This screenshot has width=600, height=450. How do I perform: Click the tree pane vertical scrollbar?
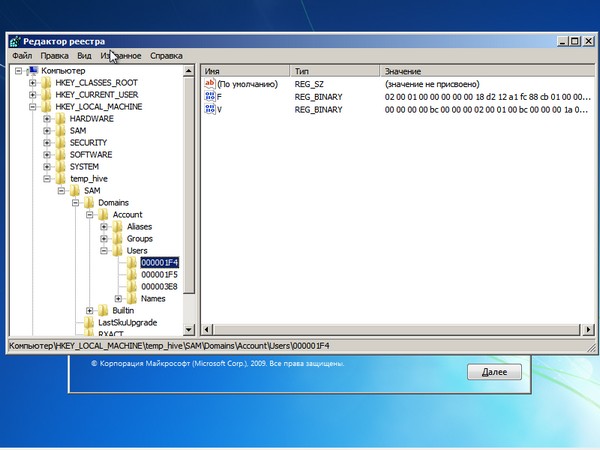click(x=190, y=200)
